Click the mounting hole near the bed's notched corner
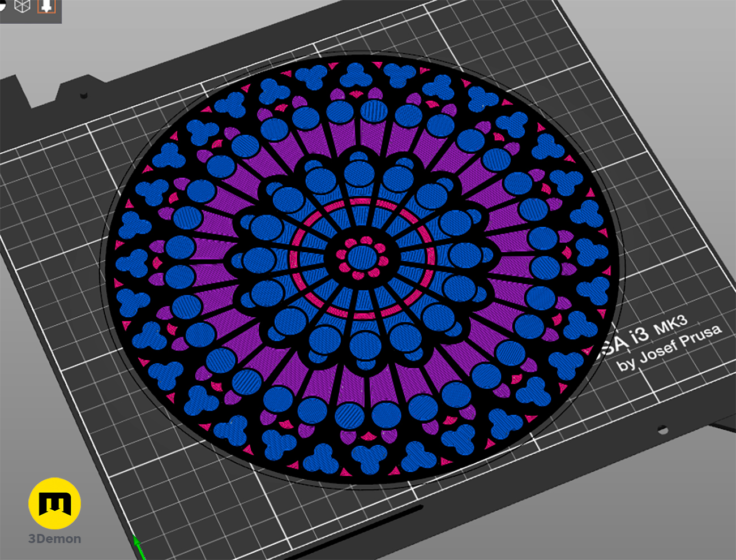This screenshot has height=560, width=736. pos(84,95)
